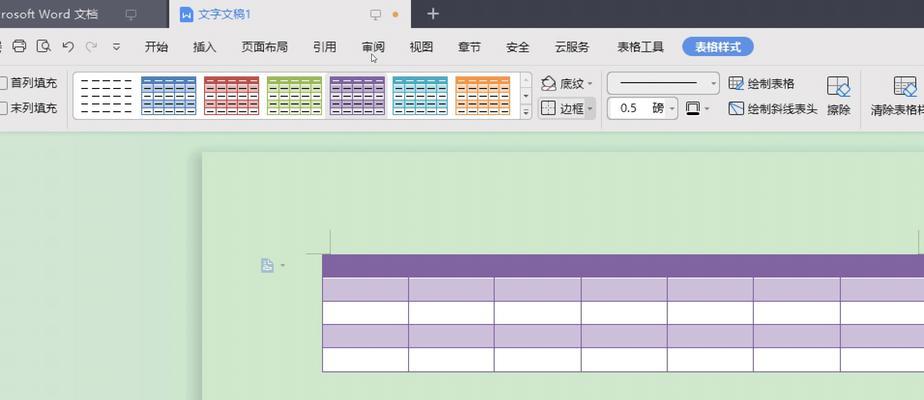Apply the purple table style
The image size is (924, 400).
click(x=357, y=95)
